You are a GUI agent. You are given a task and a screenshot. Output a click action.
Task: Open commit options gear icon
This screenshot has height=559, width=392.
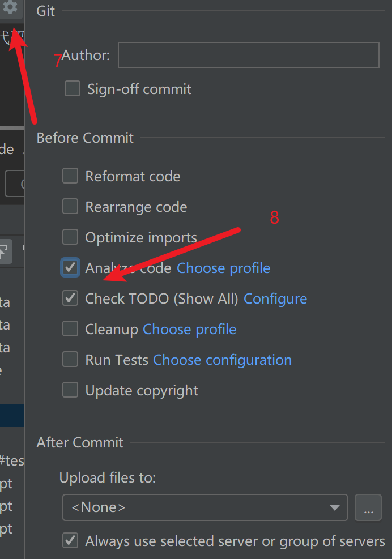[x=10, y=8]
